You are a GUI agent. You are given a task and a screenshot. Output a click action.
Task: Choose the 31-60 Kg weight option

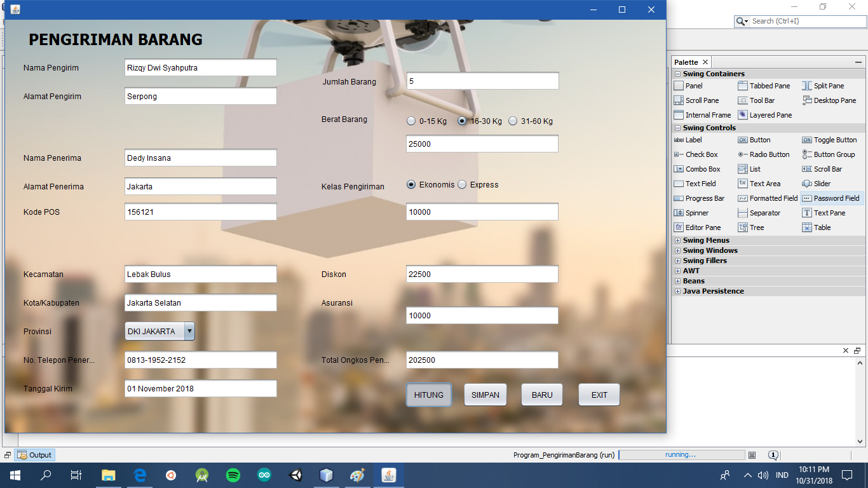point(513,120)
